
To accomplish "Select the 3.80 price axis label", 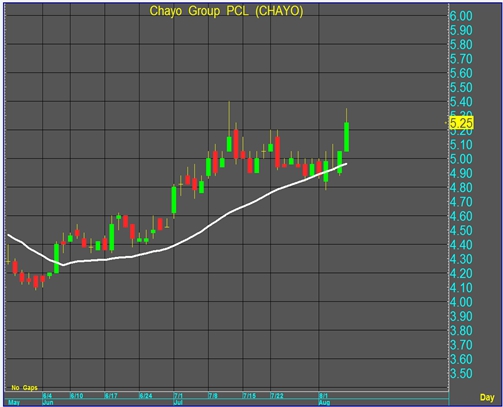I will tap(461, 331).
